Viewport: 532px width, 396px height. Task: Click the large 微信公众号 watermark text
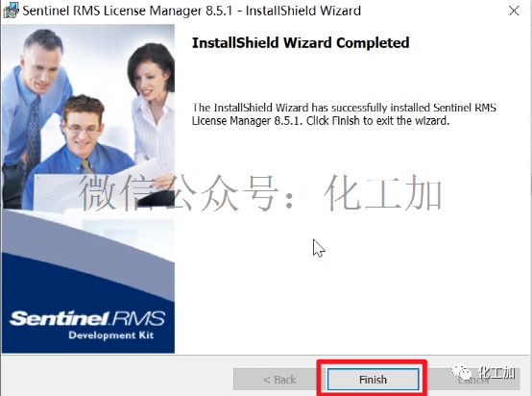178,192
